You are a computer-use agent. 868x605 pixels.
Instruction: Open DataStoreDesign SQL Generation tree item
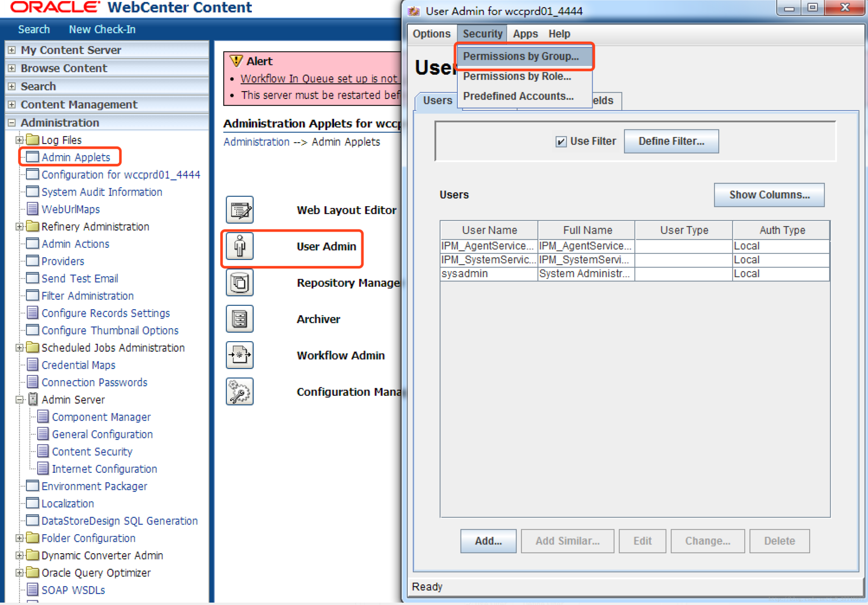pyautogui.click(x=120, y=521)
